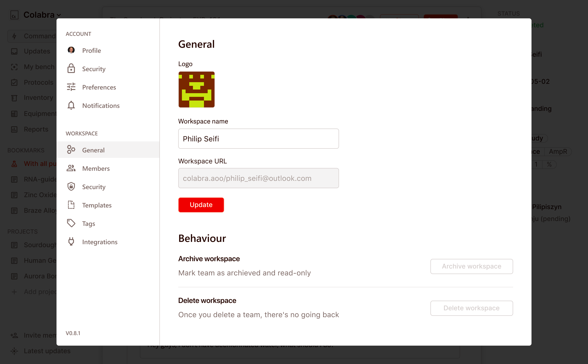
Task: Open Preferences via sliders icon
Action: tap(71, 87)
